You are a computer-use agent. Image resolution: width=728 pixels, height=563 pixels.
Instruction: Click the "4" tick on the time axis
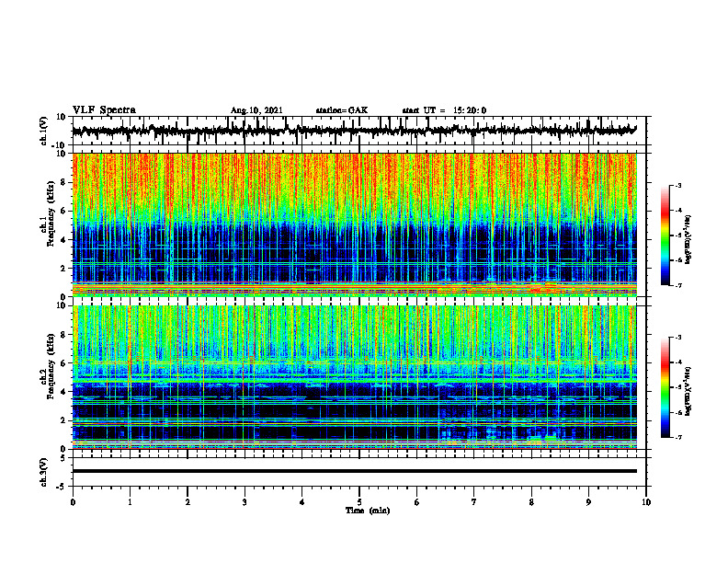click(x=302, y=502)
